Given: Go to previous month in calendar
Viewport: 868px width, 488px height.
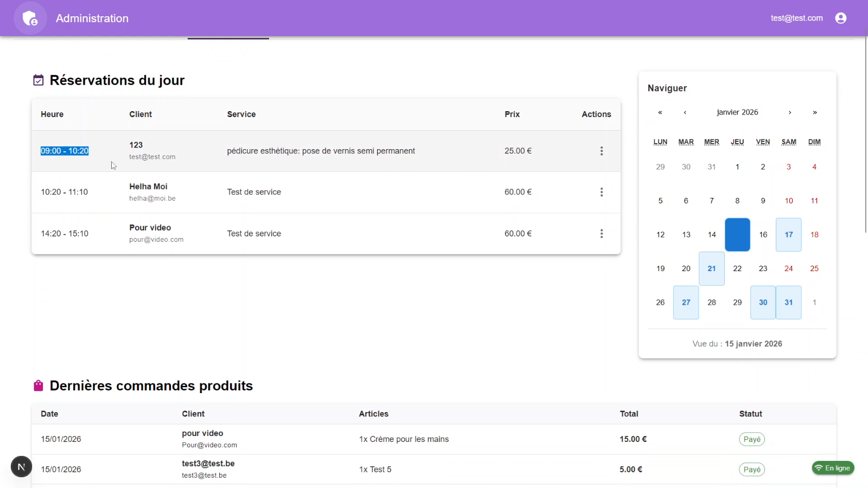Looking at the screenshot, I should [685, 113].
